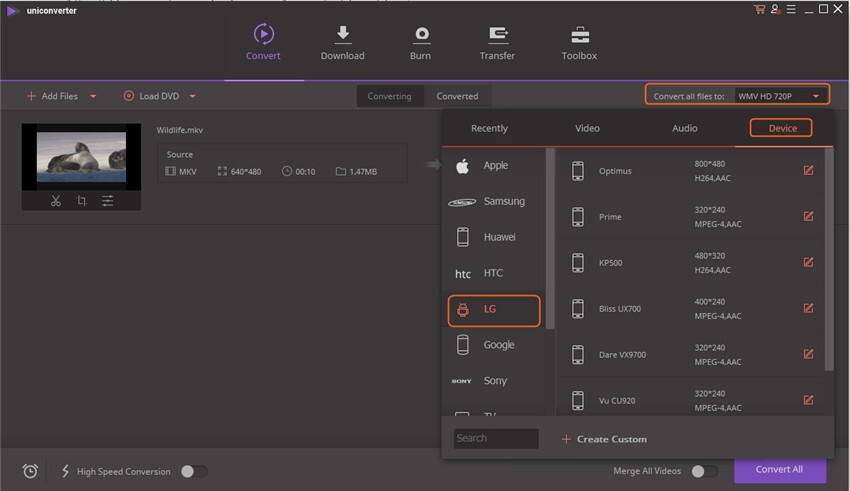Screen dimensions: 850x491
Task: Open the schedule alarm clock icon
Action: click(30, 471)
